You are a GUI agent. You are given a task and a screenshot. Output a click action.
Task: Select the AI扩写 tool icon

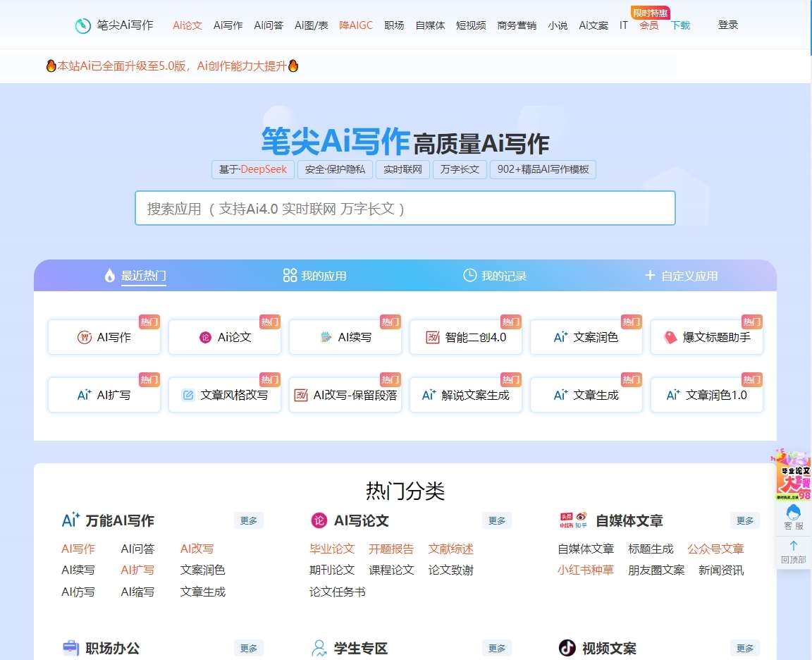click(x=104, y=396)
